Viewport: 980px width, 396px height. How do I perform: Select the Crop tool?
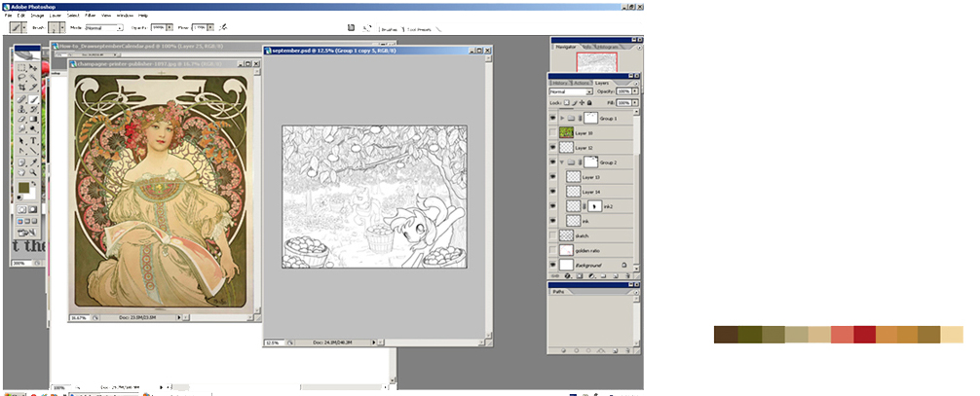(x=21, y=87)
